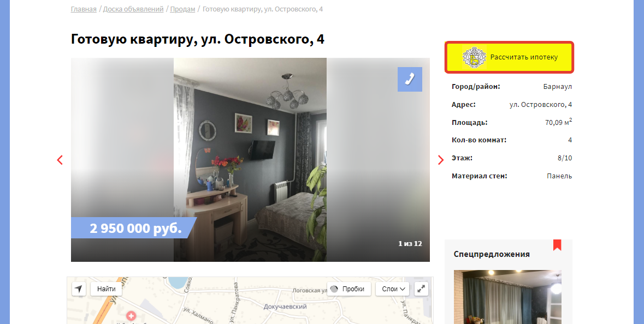Open Доска объявлений breadcrumb
This screenshot has width=644, height=324.
coord(133,9)
